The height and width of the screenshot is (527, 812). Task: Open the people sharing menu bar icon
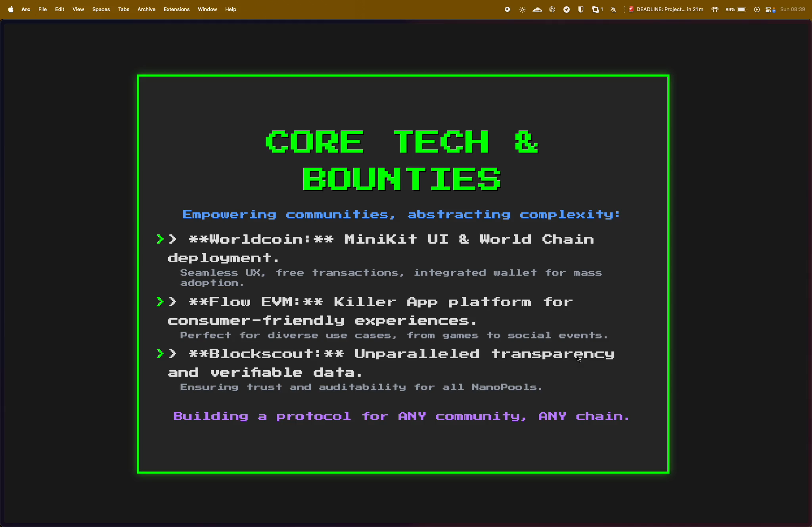click(613, 9)
